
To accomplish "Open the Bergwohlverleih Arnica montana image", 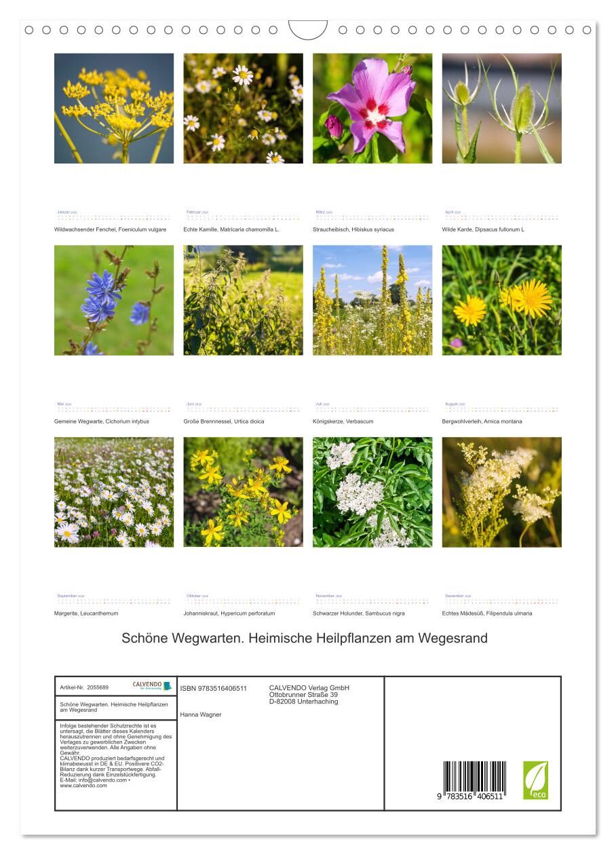I will [501, 300].
